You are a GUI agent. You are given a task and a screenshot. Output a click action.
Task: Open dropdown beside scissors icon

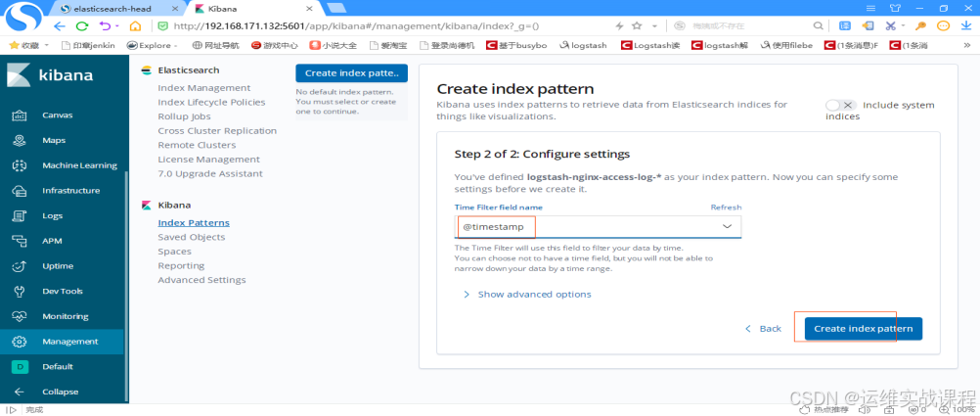903,26
